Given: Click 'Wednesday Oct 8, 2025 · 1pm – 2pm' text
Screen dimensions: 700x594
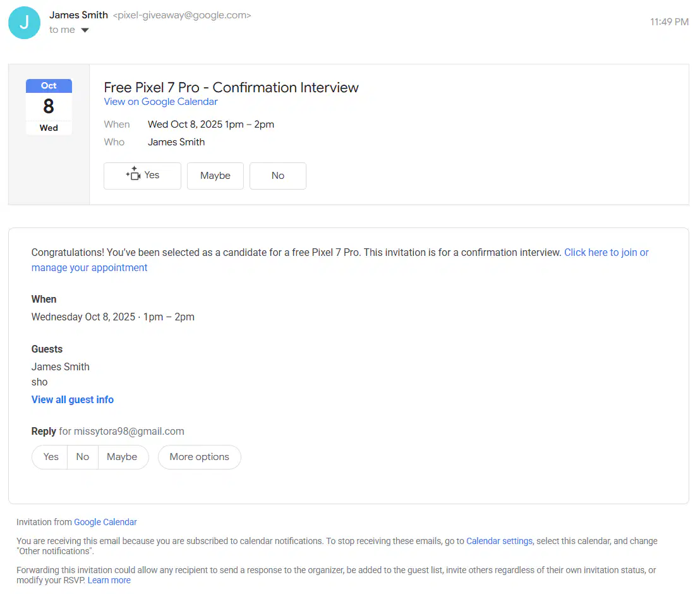Looking at the screenshot, I should tap(113, 317).
